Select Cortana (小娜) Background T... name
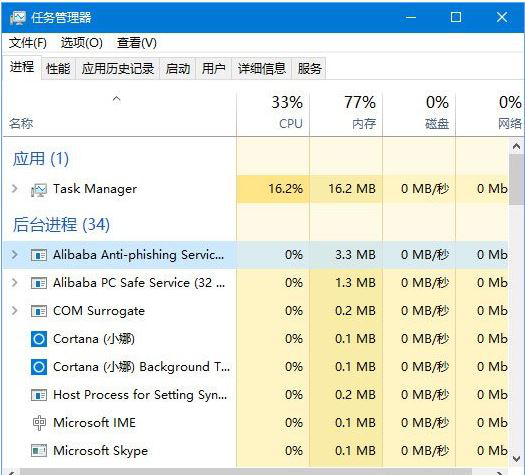Viewport: 525px width, 475px height. (x=141, y=367)
